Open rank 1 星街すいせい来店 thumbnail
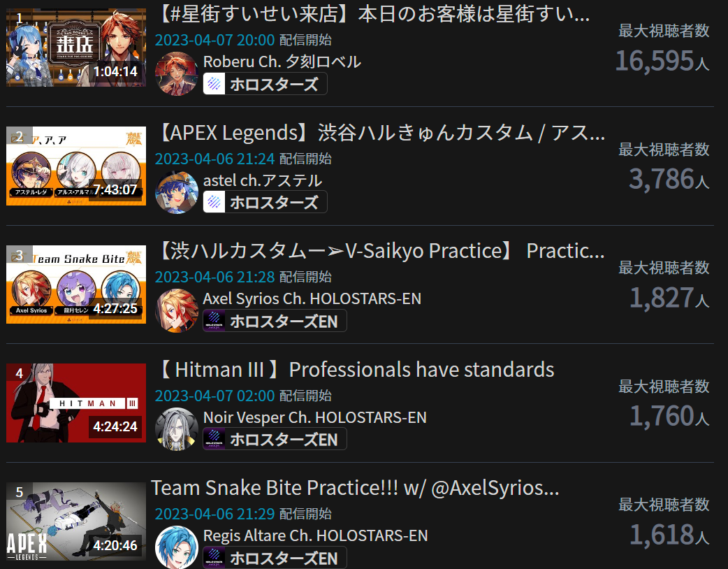Viewport: 728px width, 569px height. point(76,48)
